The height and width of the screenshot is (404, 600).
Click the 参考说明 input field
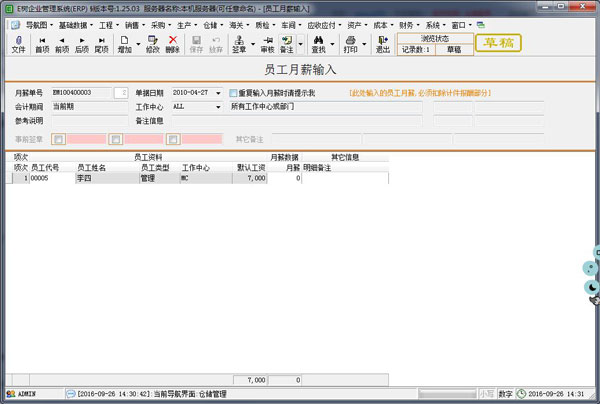point(90,121)
